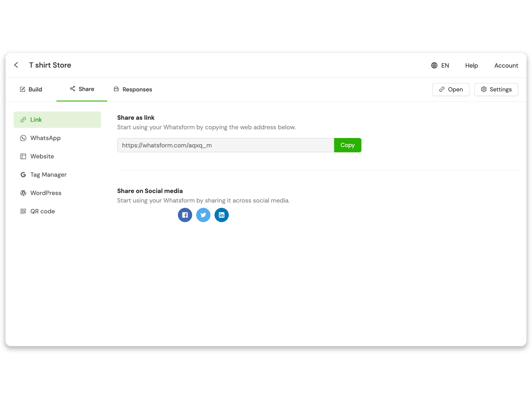Click the whatsform URL text field
The height and width of the screenshot is (399, 532).
pos(225,145)
